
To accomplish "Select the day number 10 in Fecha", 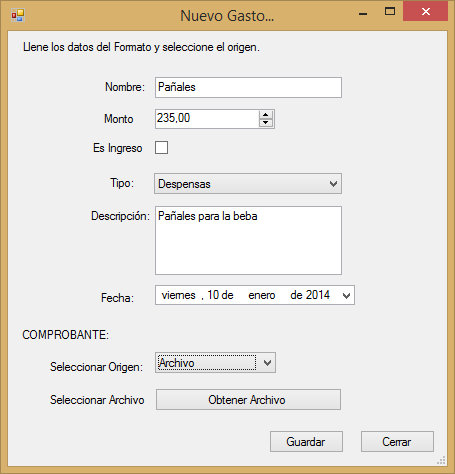I will [x=213, y=295].
